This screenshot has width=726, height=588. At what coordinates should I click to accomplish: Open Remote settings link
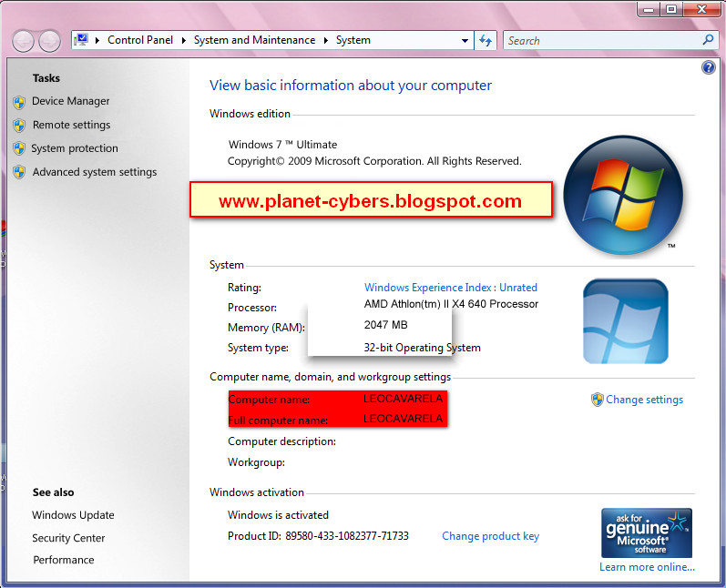point(72,125)
